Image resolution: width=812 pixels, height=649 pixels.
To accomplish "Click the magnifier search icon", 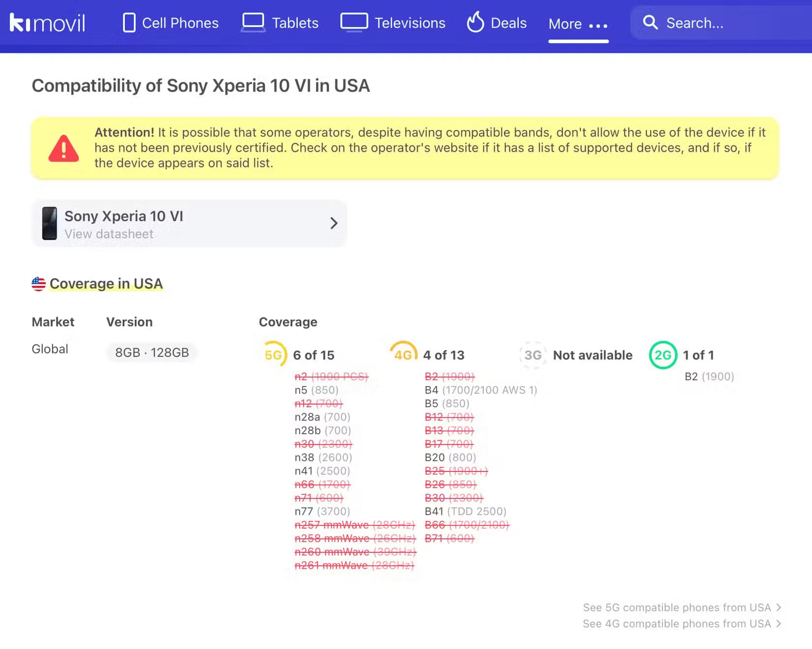I will tap(650, 22).
